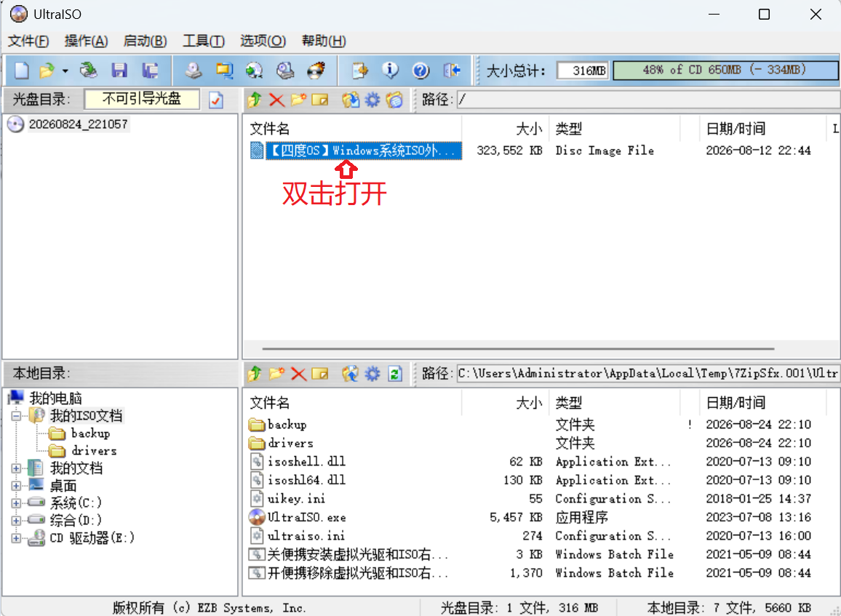Screen dimensions: 841x616
Task: Click the boot info check icon beside 不可引导光盘
Action: [x=216, y=100]
